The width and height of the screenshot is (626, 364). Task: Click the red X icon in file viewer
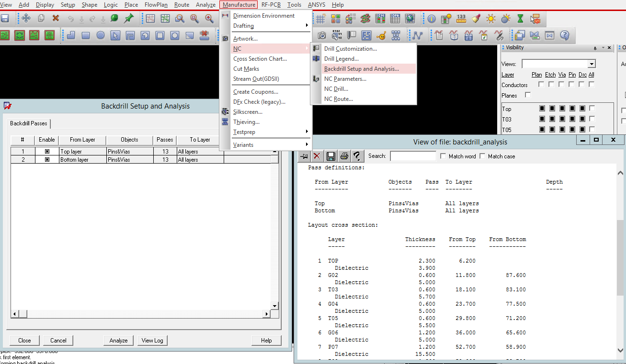pyautogui.click(x=317, y=156)
